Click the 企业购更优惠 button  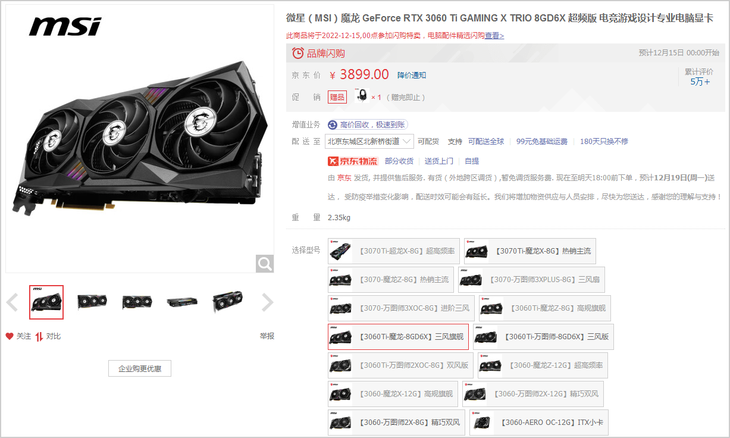click(140, 369)
